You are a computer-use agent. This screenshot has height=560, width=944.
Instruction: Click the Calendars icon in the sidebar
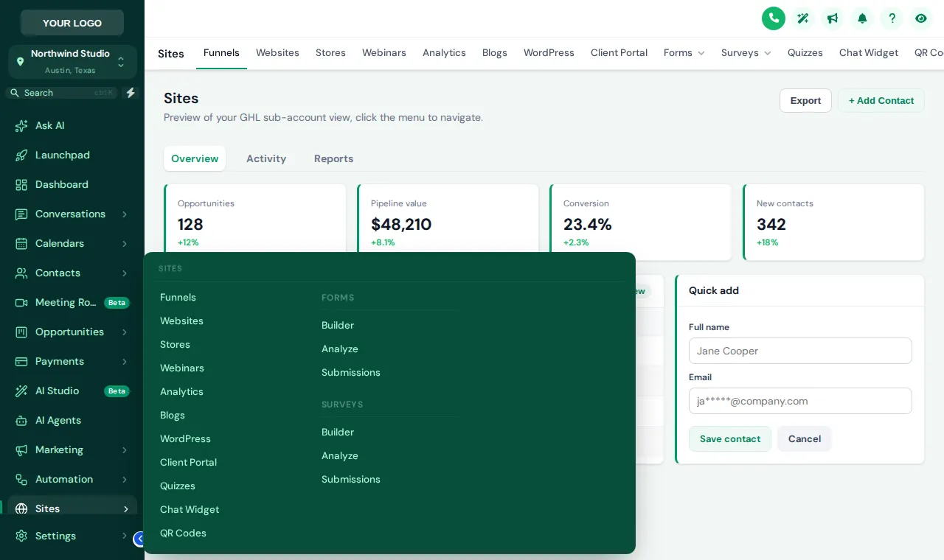pos(21,244)
